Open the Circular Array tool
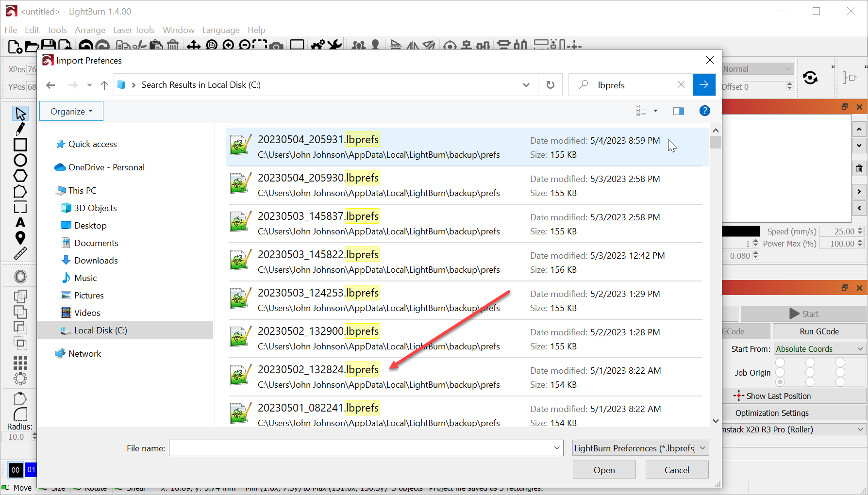Viewport: 868px width, 495px height. point(20,378)
